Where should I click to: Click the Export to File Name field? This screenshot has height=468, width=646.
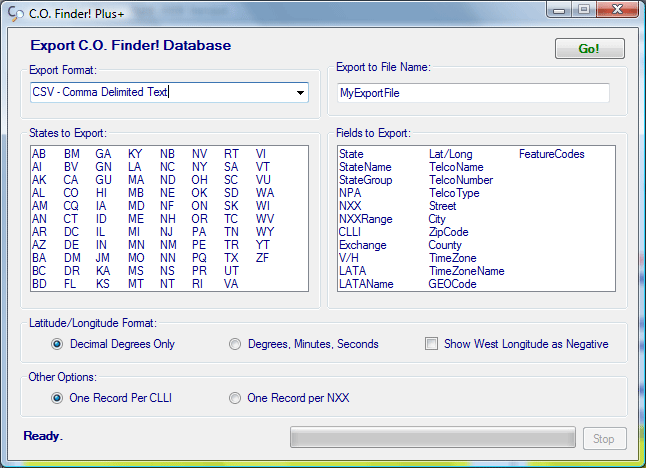tap(473, 93)
